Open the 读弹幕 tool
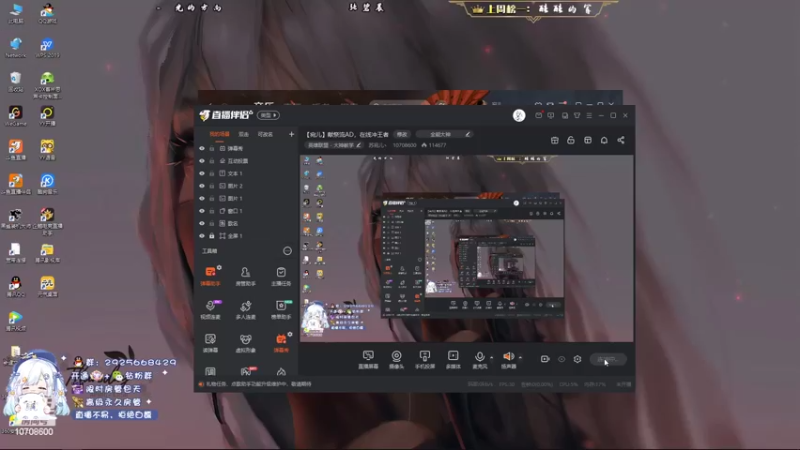The height and width of the screenshot is (450, 800). (210, 343)
